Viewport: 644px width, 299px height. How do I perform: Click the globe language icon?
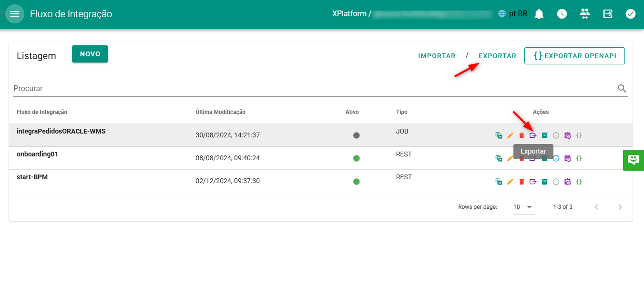coord(501,14)
